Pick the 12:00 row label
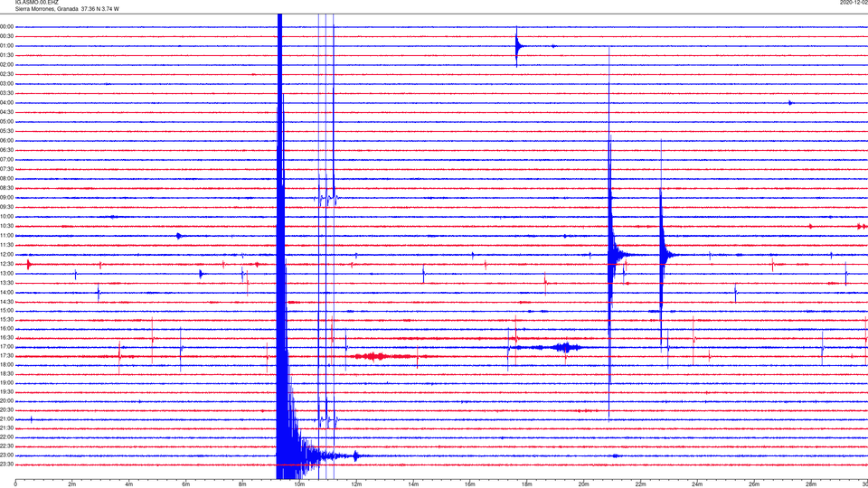The image size is (868, 488). 6,255
